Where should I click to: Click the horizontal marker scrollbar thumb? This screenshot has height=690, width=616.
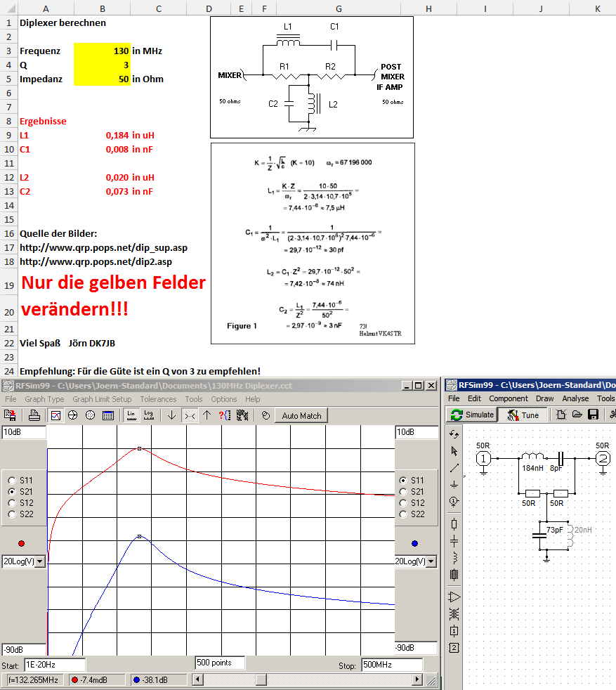click(x=261, y=680)
